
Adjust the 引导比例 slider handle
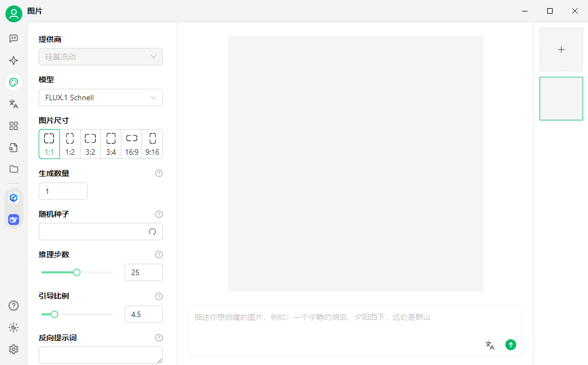54,314
